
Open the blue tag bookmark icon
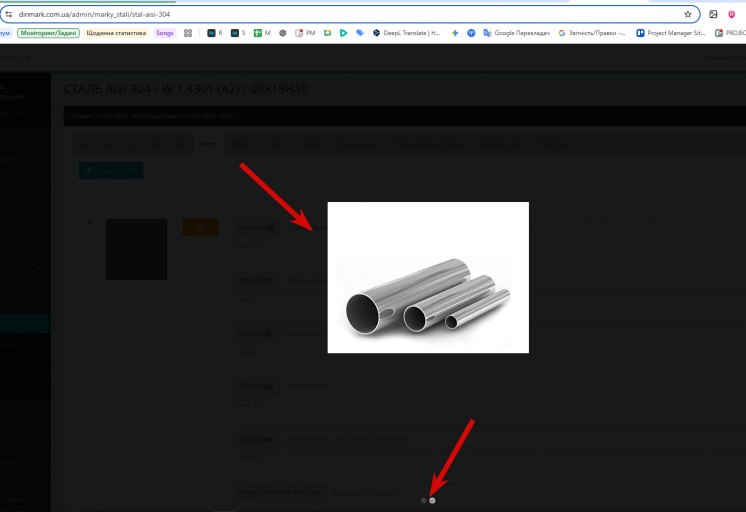pos(360,33)
